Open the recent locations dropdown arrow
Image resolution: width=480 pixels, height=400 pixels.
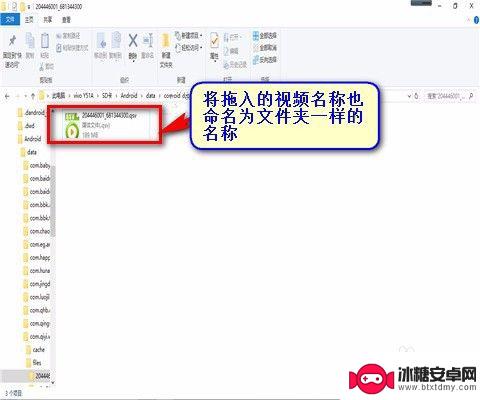coord(25,96)
